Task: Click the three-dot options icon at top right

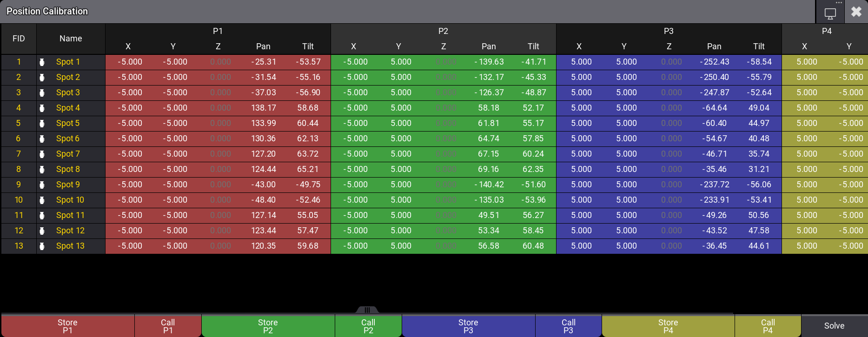Action: pyautogui.click(x=839, y=3)
